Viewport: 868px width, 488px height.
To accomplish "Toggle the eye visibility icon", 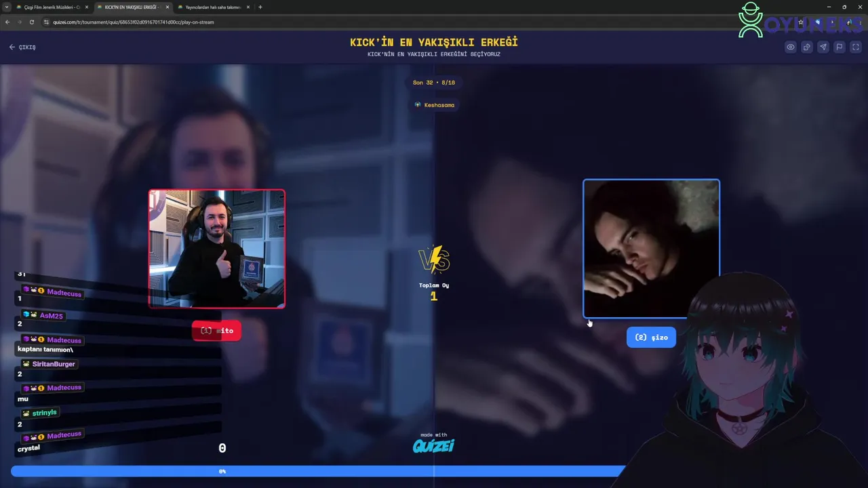I will click(791, 47).
